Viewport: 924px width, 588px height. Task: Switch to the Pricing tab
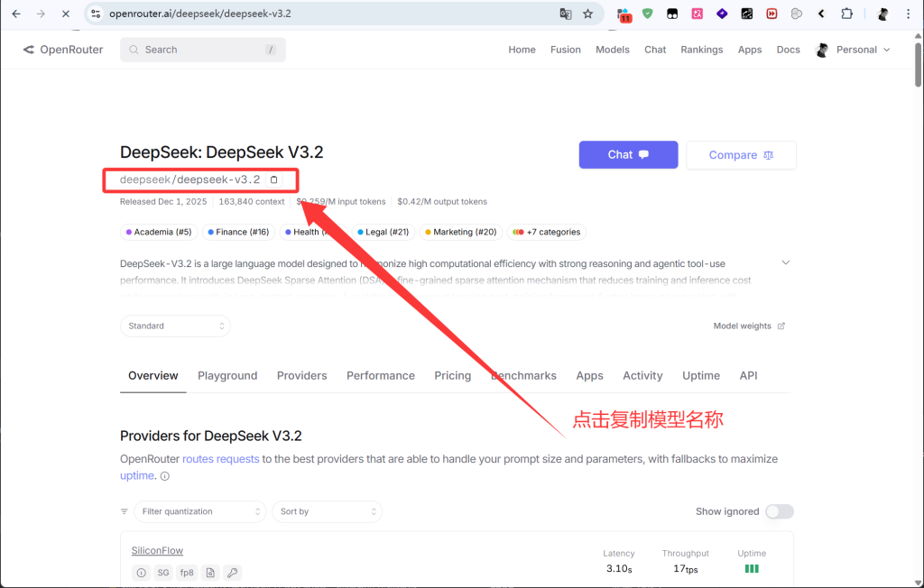tap(452, 375)
